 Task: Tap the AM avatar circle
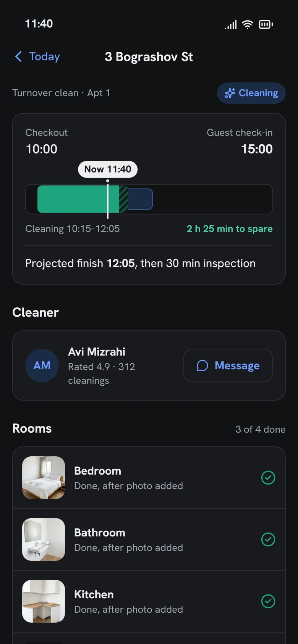[x=42, y=365]
